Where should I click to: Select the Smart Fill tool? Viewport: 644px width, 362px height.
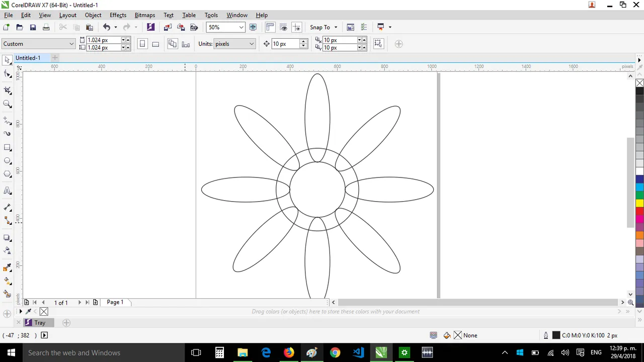[7, 294]
